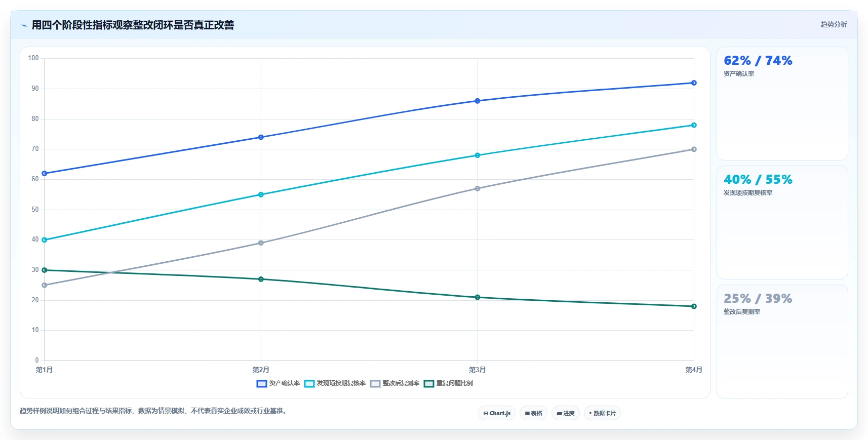This screenshot has height=440, width=868.
Task: Click 整改后复测率 data point at 第2月
Action: (x=261, y=243)
